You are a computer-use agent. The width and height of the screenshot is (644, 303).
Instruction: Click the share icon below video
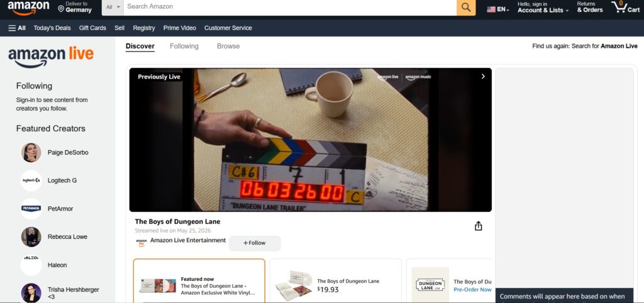click(478, 226)
